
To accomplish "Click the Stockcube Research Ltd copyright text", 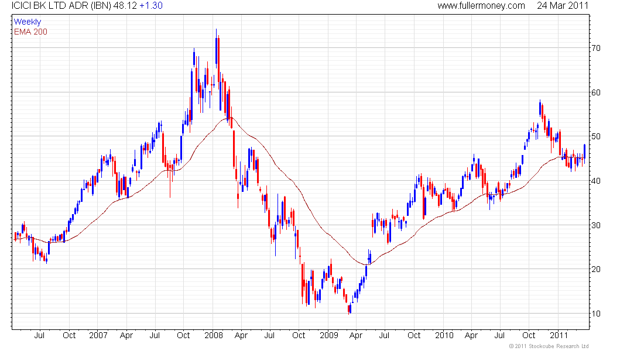I will pyautogui.click(x=549, y=346).
